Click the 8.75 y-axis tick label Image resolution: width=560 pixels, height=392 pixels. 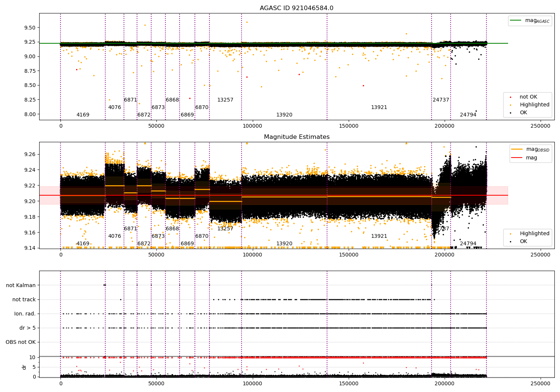[x=29, y=71]
